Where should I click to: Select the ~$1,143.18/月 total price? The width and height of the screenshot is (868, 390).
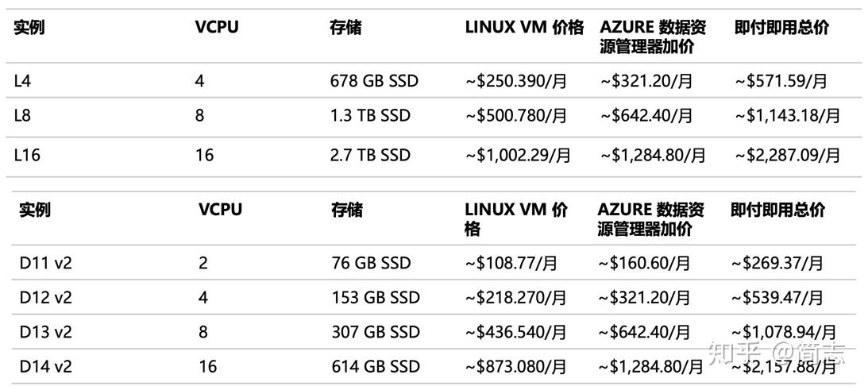click(x=787, y=116)
